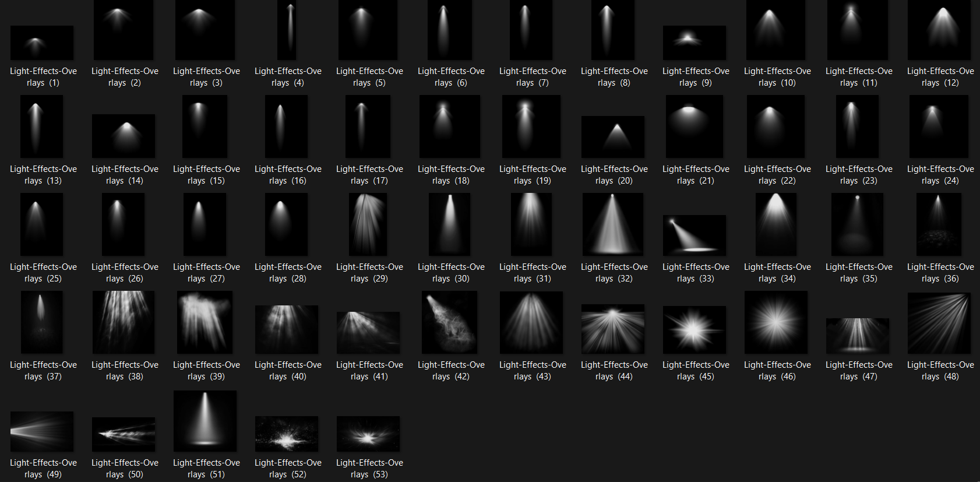Select Light-Effects-Overlays (38) light rays image
Viewport: 980px width, 482px height.
(124, 322)
